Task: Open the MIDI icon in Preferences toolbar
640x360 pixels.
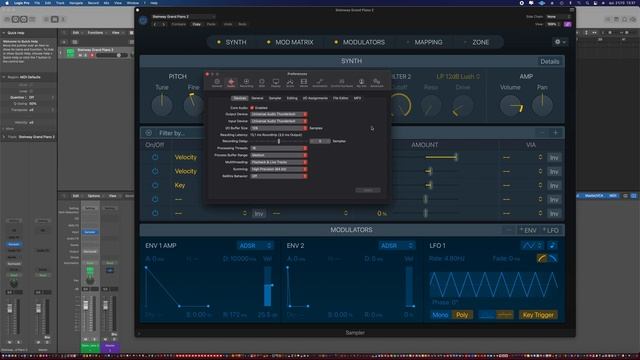Action: click(262, 83)
